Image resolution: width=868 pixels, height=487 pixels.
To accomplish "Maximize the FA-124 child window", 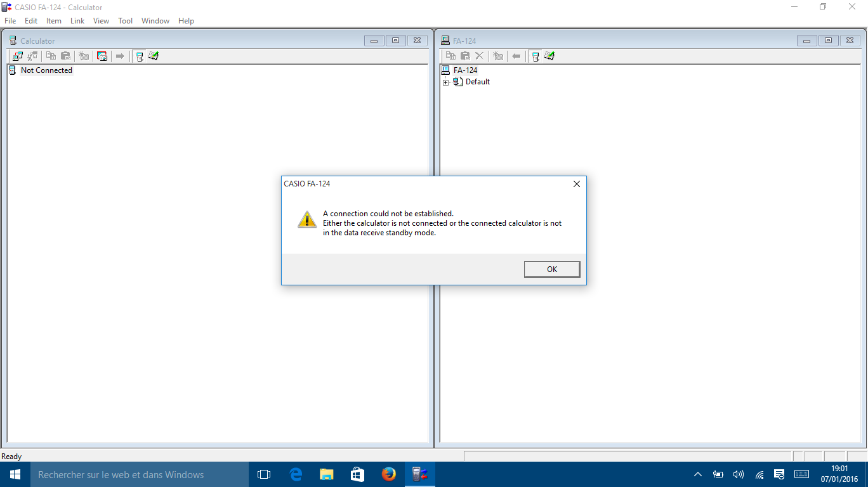I will coord(828,41).
